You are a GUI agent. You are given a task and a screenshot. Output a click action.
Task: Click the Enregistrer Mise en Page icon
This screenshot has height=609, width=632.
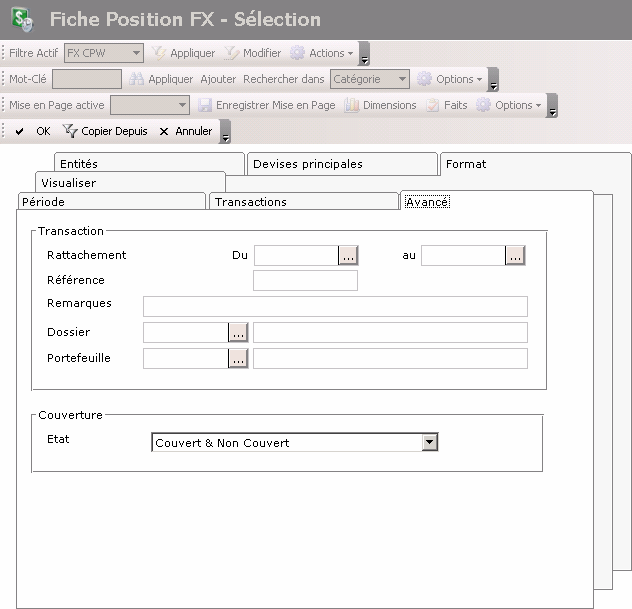[205, 105]
